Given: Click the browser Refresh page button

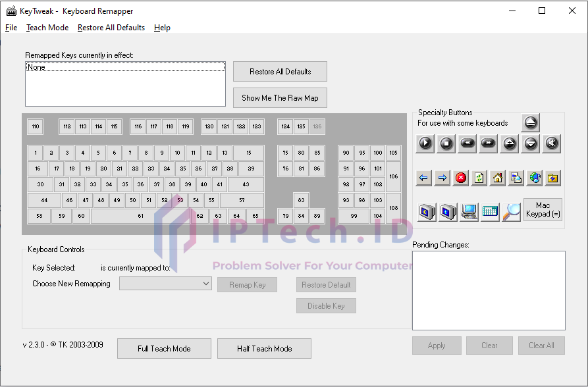Looking at the screenshot, I should (x=479, y=178).
